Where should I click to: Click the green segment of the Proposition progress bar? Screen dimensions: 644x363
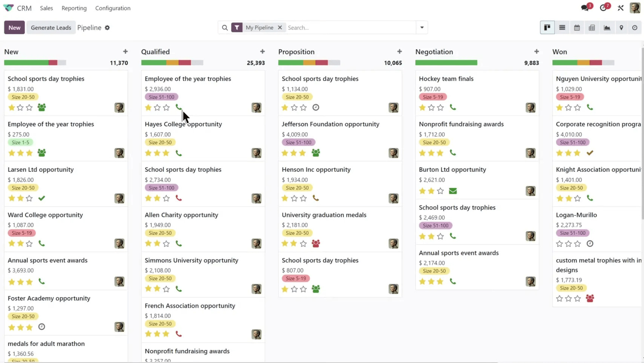(x=290, y=63)
